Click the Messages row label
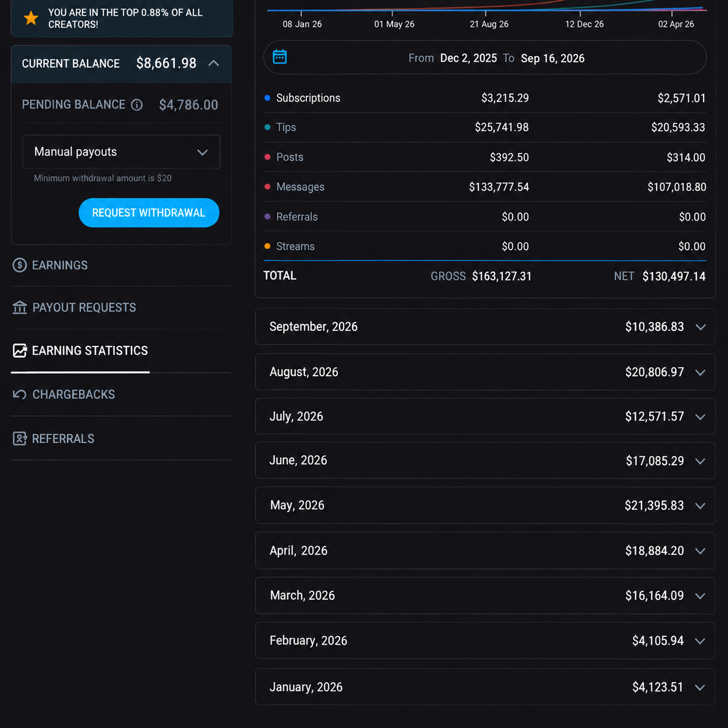Screen dimensions: 728x728 [x=300, y=187]
